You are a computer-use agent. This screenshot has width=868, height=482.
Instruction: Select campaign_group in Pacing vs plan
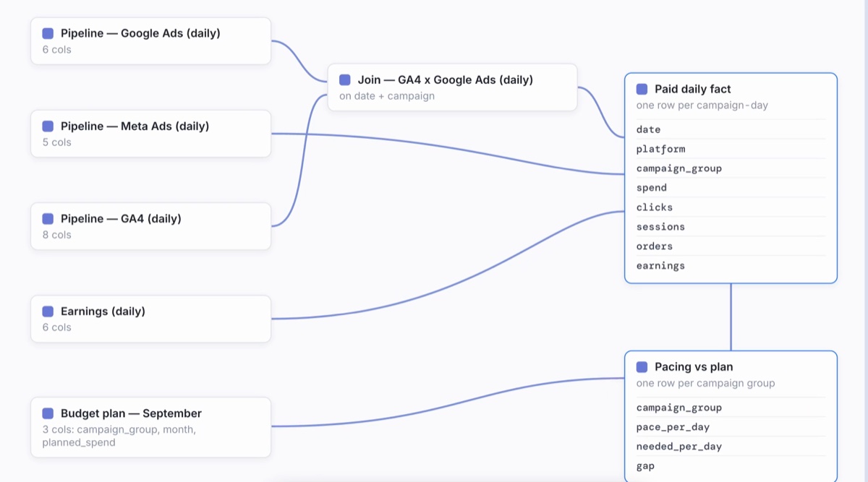[731, 408]
